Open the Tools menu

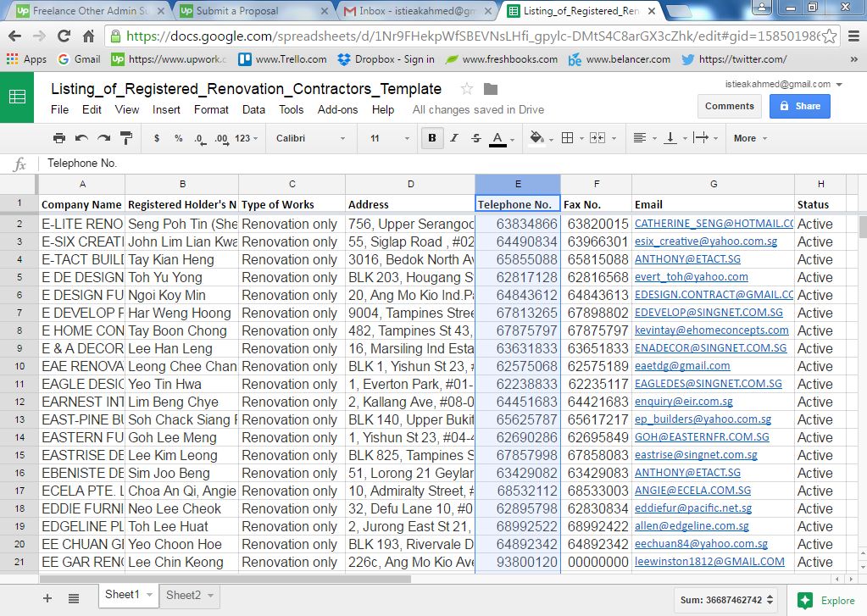pos(292,109)
